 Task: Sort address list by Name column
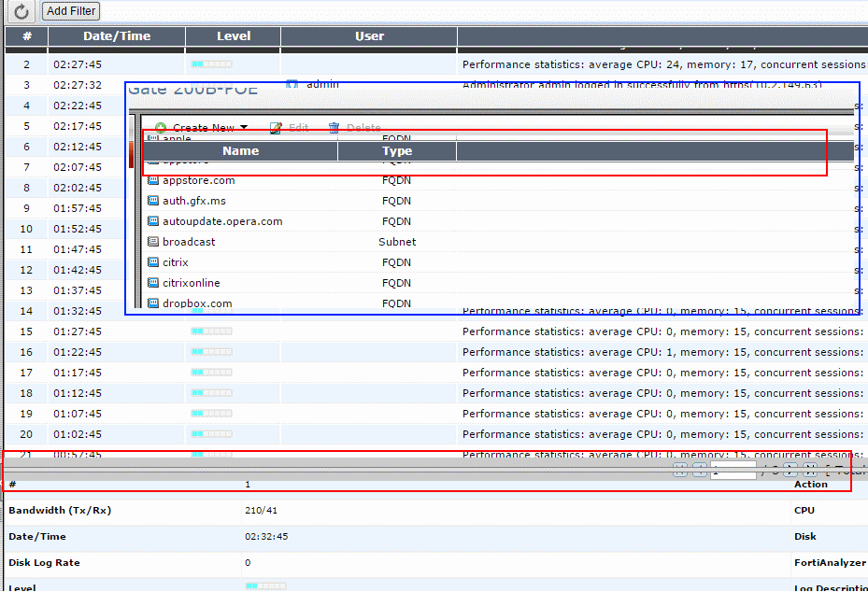[x=240, y=150]
